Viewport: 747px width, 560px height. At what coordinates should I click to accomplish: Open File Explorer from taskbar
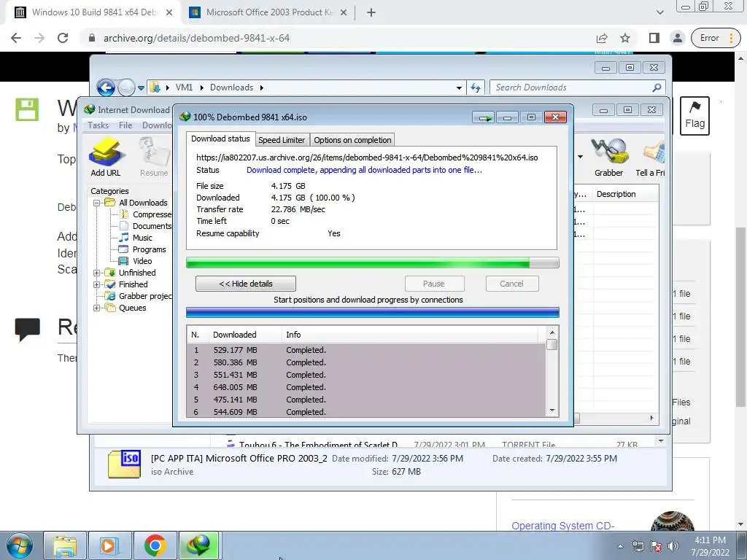click(65, 545)
